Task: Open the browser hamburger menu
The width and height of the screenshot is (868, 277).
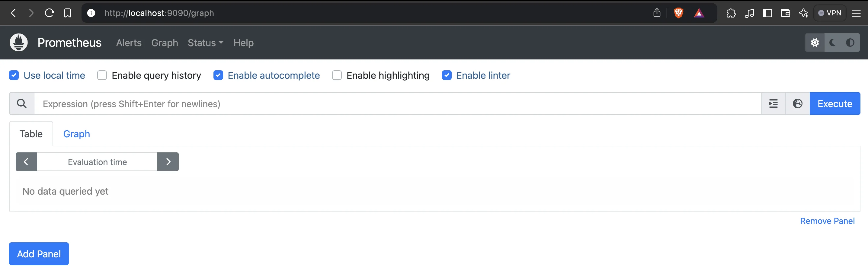Action: pyautogui.click(x=856, y=13)
